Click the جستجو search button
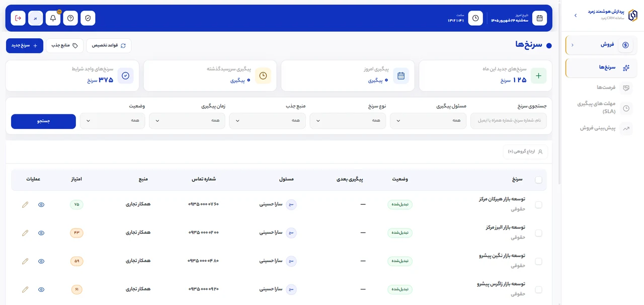Viewport: 644px width, 305px height. pos(43,121)
